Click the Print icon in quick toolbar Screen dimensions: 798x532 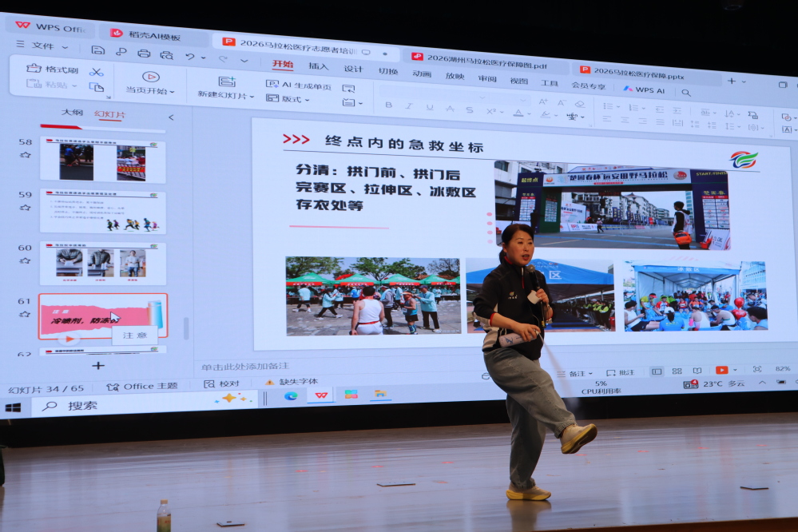(144, 54)
